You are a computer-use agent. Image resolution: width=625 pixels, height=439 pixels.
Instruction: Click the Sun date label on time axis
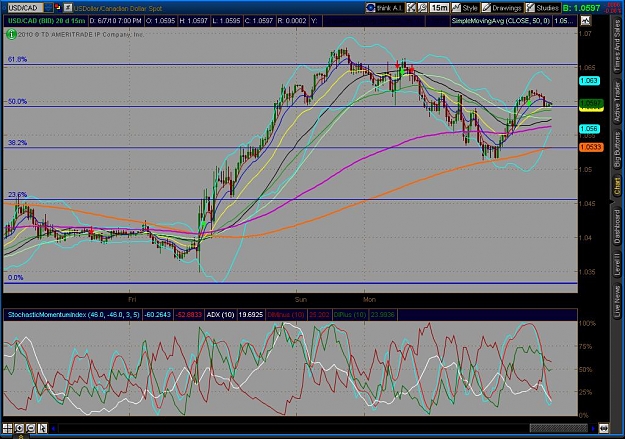coord(301,299)
